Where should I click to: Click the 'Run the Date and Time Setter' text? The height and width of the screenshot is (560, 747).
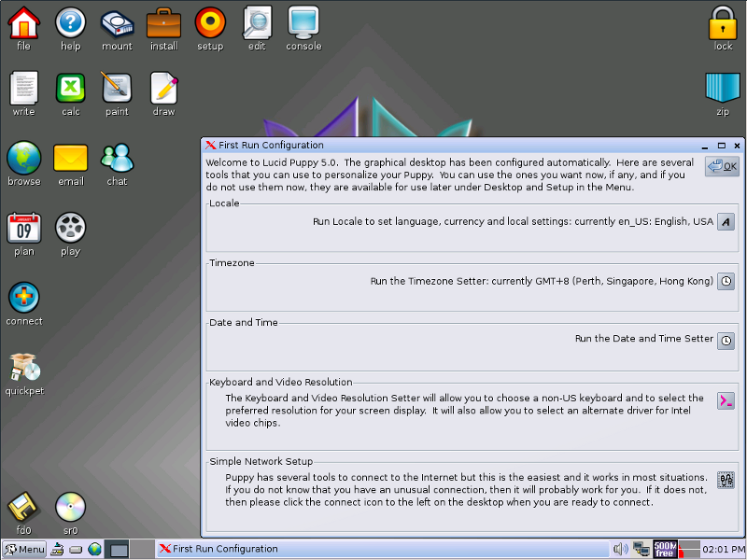(x=644, y=339)
